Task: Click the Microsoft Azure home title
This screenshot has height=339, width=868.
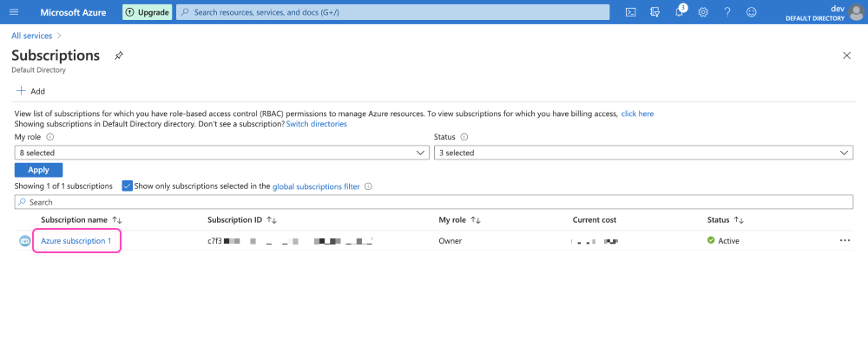Action: click(73, 12)
